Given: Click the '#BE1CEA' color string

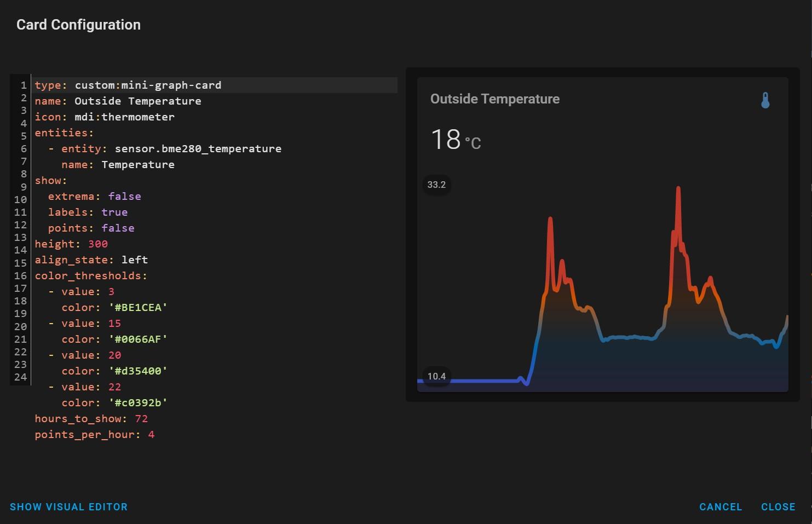Looking at the screenshot, I should tap(138, 308).
